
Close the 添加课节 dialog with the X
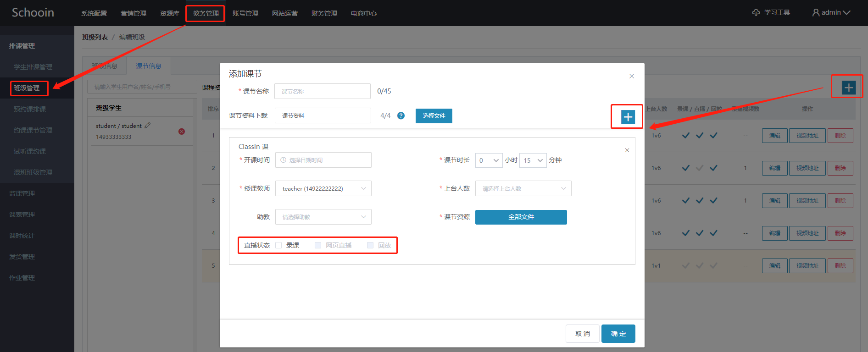click(x=632, y=76)
